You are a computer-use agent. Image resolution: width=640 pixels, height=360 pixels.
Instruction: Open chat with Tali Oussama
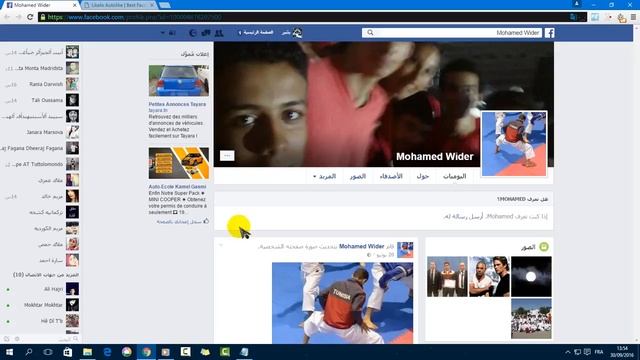(x=40, y=100)
